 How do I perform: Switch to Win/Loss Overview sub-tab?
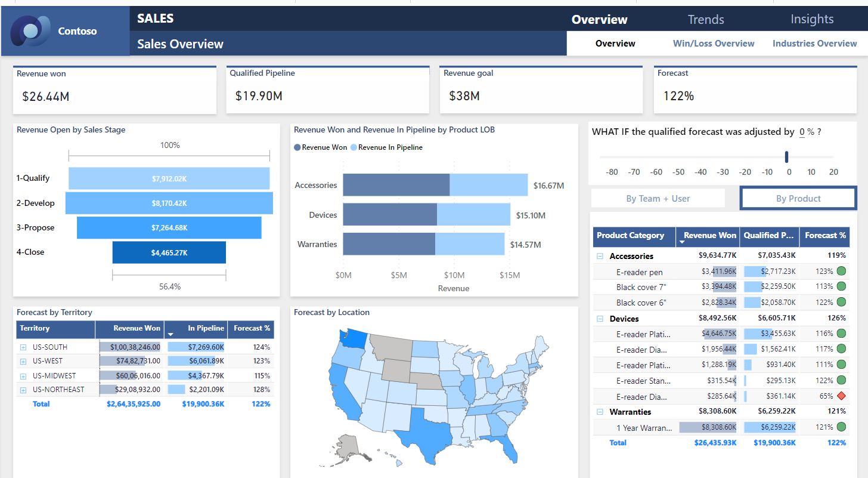(713, 44)
